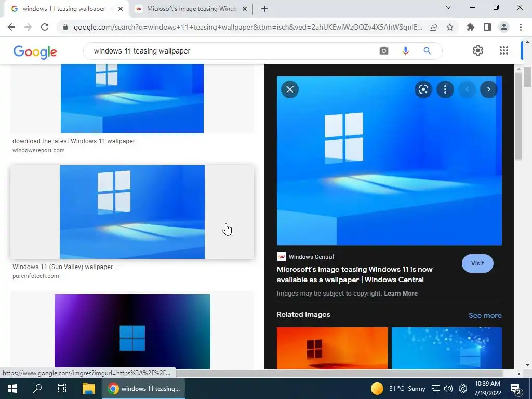The image size is (532, 399).
Task: Click the blue Google search magnifier
Action: tap(427, 51)
